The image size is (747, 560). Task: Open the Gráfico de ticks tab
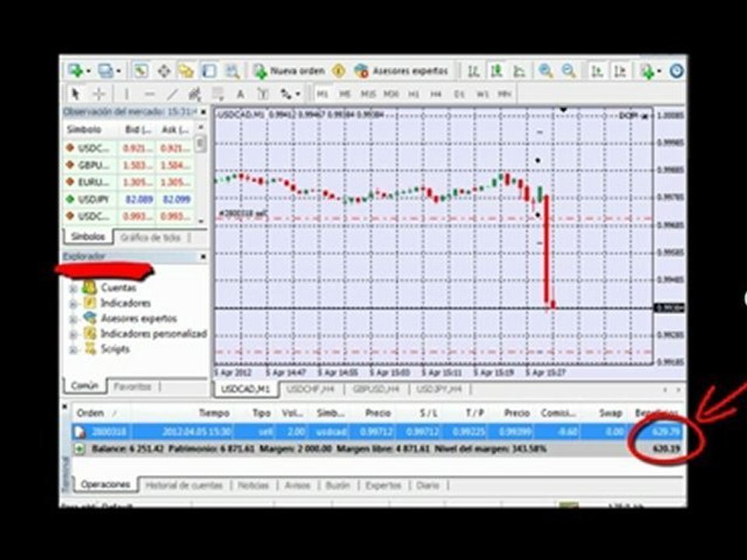[150, 237]
